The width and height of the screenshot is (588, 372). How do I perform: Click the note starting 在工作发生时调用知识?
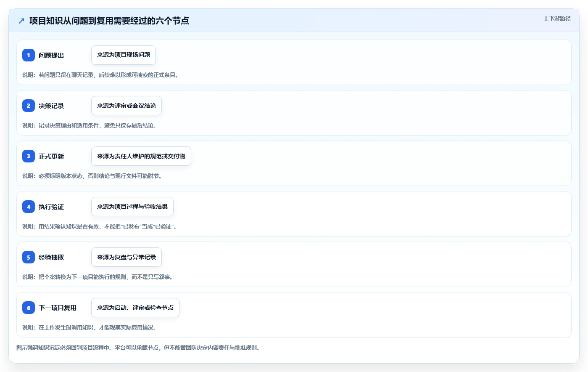[89, 327]
